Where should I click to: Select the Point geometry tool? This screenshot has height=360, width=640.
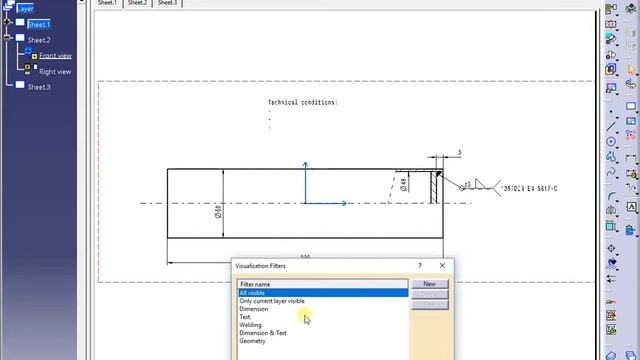click(611, 111)
